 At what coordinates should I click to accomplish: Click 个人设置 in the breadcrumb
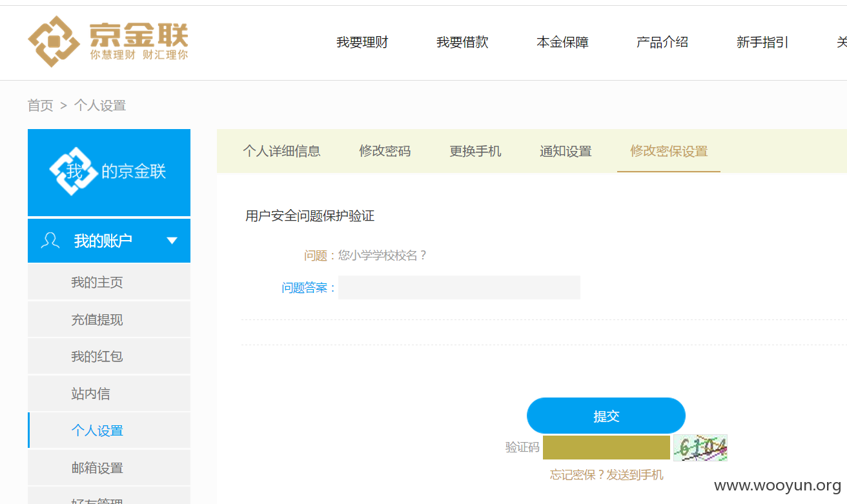point(100,106)
